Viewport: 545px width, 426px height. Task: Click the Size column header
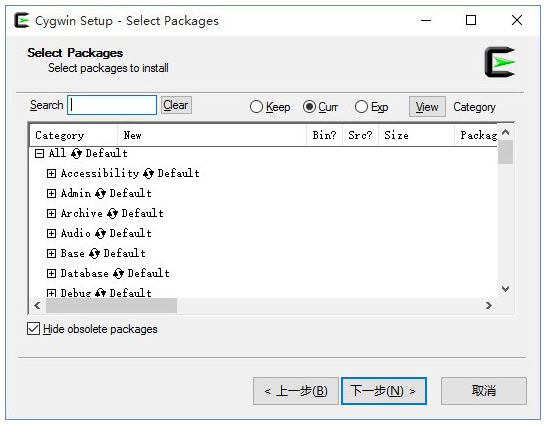[x=416, y=135]
